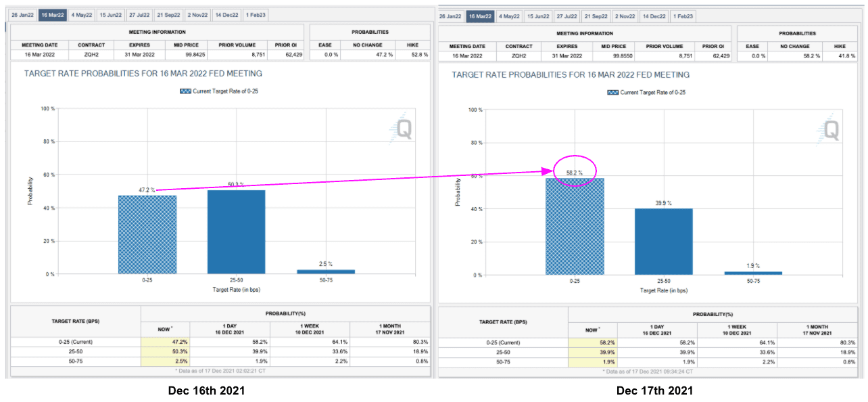This screenshot has width=868, height=402.
Task: Click the hatched 47.2% bar for 0-25
Action: point(147,234)
